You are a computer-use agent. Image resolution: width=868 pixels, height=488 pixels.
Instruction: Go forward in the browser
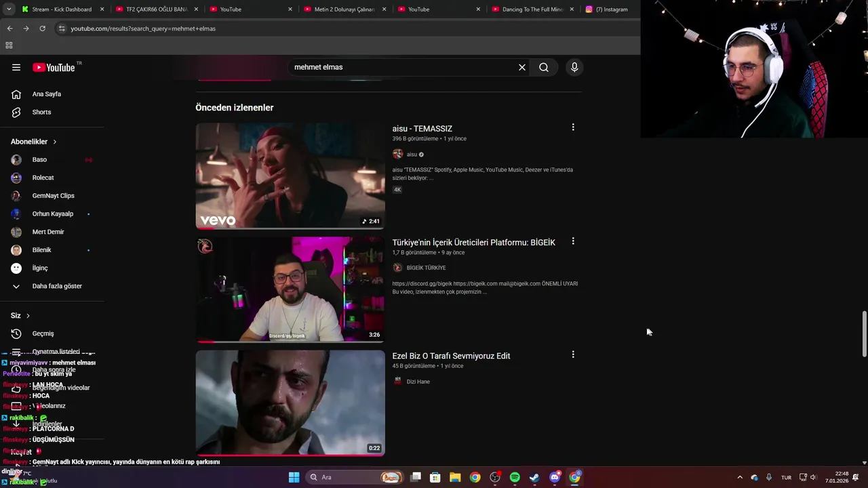[x=26, y=28]
